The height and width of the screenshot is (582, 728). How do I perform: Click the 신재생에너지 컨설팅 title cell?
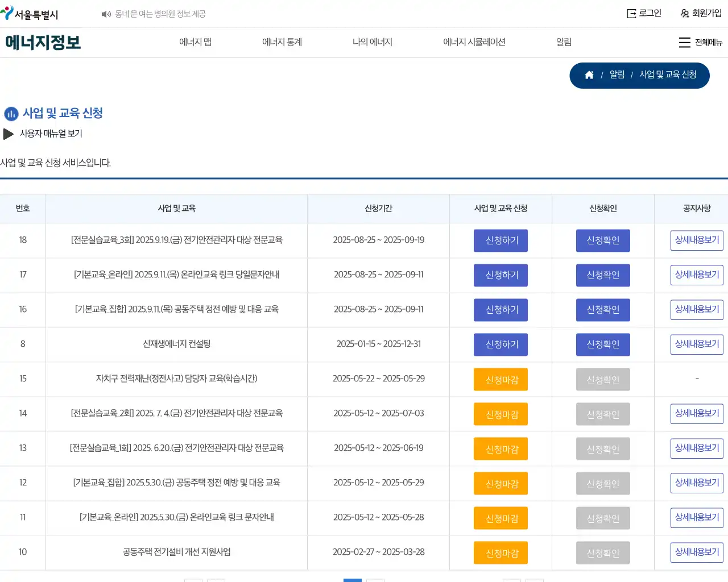(176, 344)
